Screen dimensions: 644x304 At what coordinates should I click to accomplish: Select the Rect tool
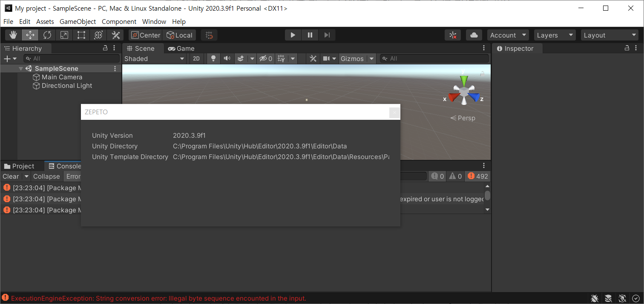coord(81,35)
